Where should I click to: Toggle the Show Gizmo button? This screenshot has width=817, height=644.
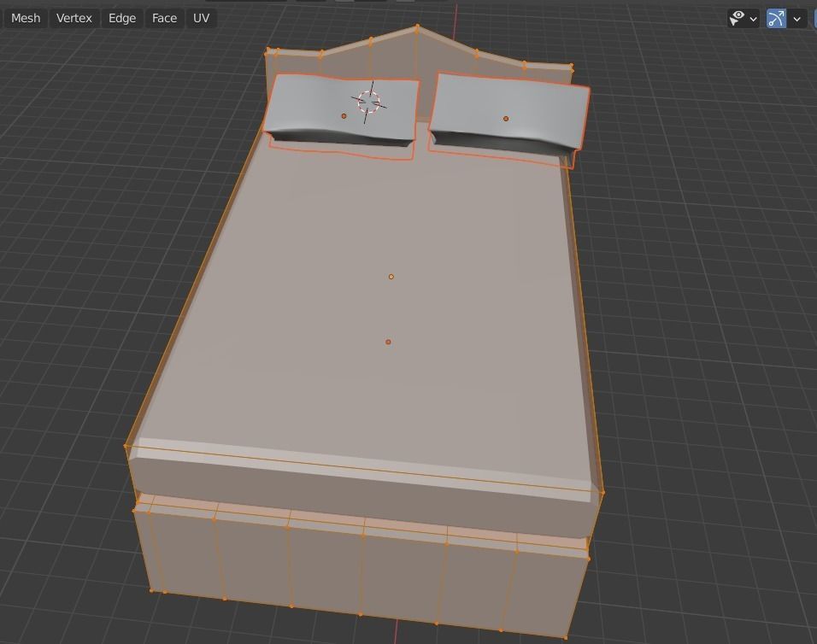click(x=776, y=19)
